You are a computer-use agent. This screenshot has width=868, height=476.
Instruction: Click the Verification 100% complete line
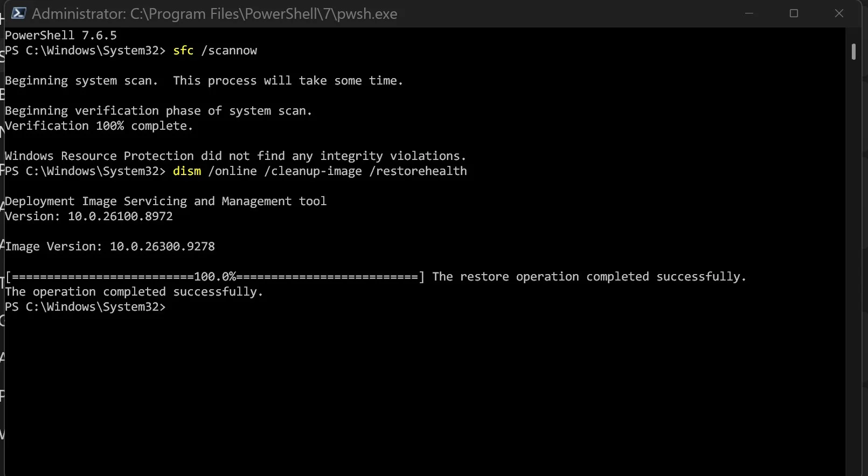coord(99,126)
